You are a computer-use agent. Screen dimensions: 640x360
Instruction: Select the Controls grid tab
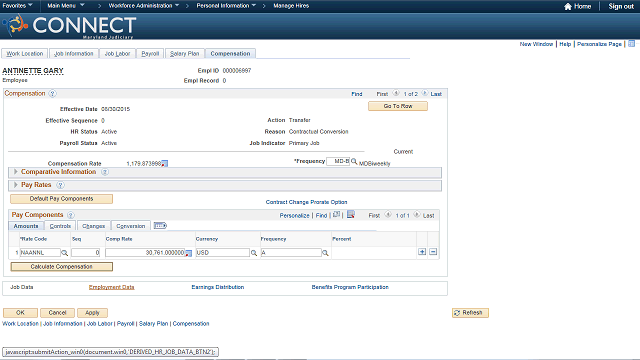click(x=60, y=226)
